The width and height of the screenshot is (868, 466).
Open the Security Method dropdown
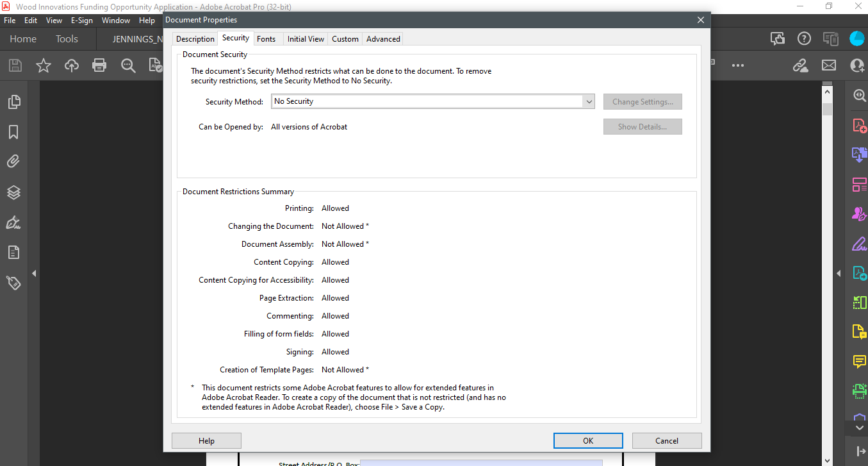tap(589, 101)
